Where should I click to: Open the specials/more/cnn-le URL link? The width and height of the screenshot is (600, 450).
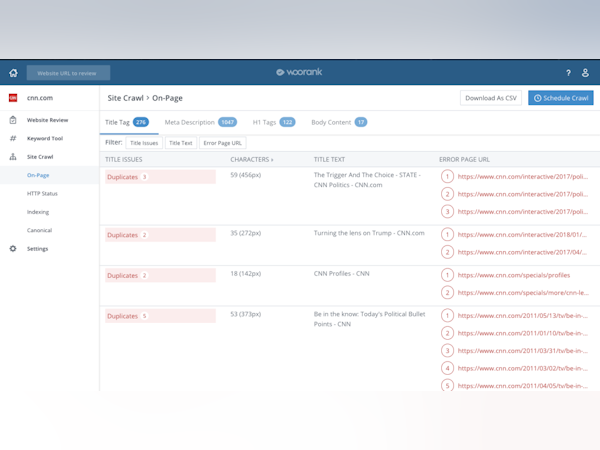coord(523,293)
